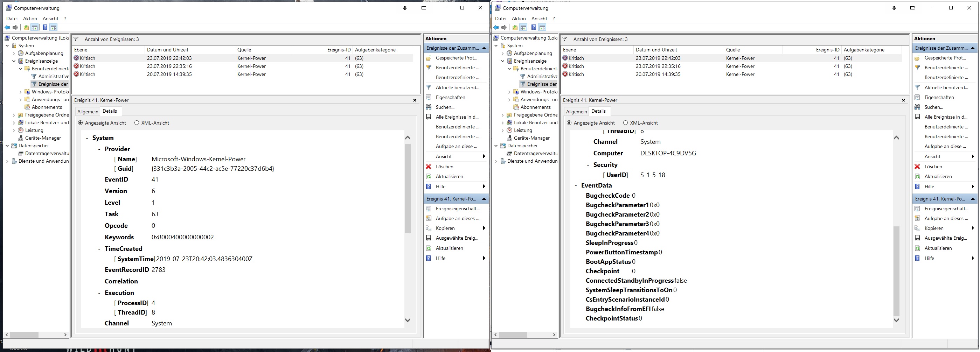Image resolution: width=980 pixels, height=352 pixels.
Task: Collapse Ereignisanzeige node in left window tree
Action: [x=14, y=61]
